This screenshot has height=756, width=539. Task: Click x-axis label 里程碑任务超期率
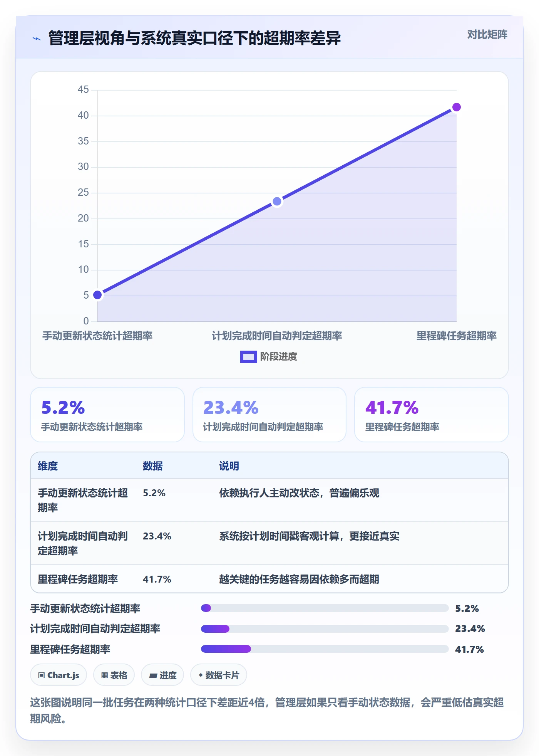coord(456,336)
